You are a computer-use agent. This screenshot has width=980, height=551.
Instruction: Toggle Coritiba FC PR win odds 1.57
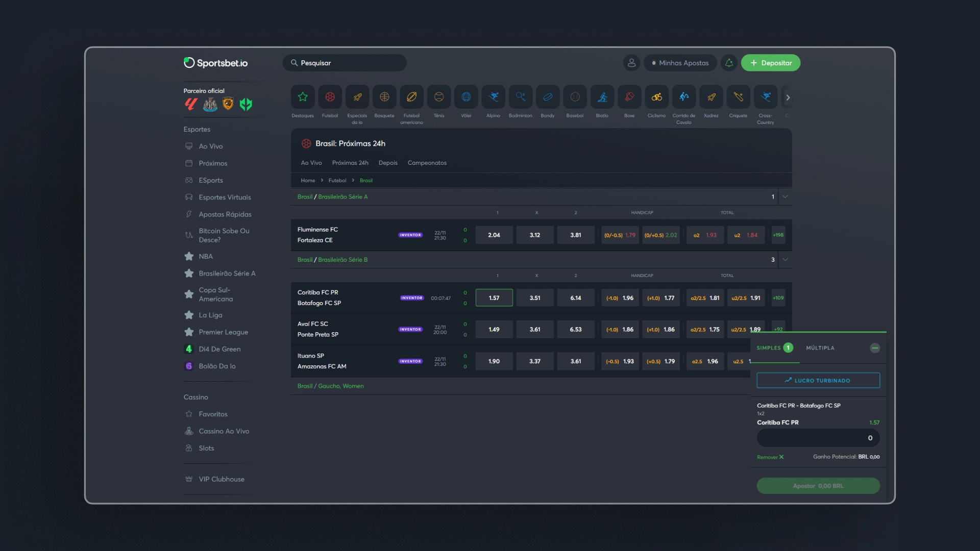[494, 298]
